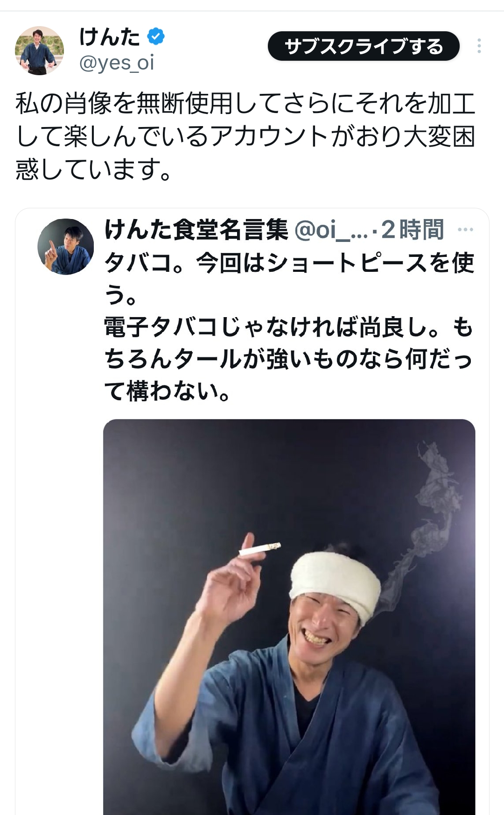Open けんた's profile picture
Viewport: 504px width, 815px height.
coord(39,50)
